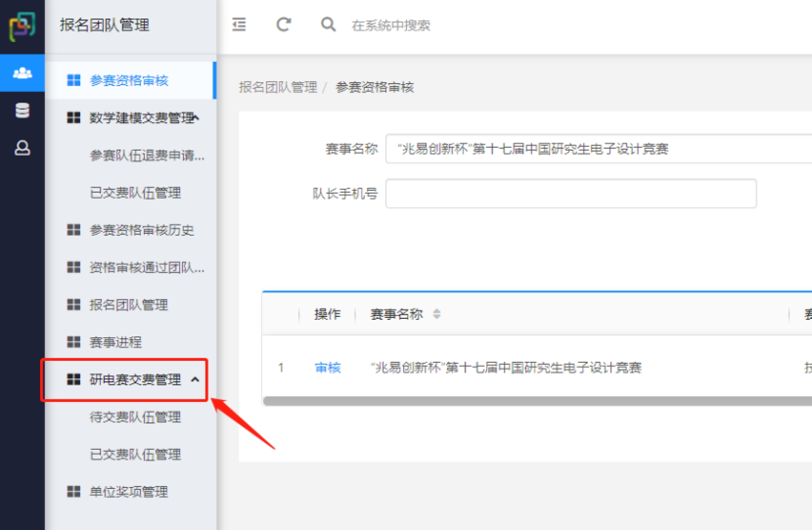Open 参赛队伍退费申请 submenu item
812x530 pixels.
[147, 155]
